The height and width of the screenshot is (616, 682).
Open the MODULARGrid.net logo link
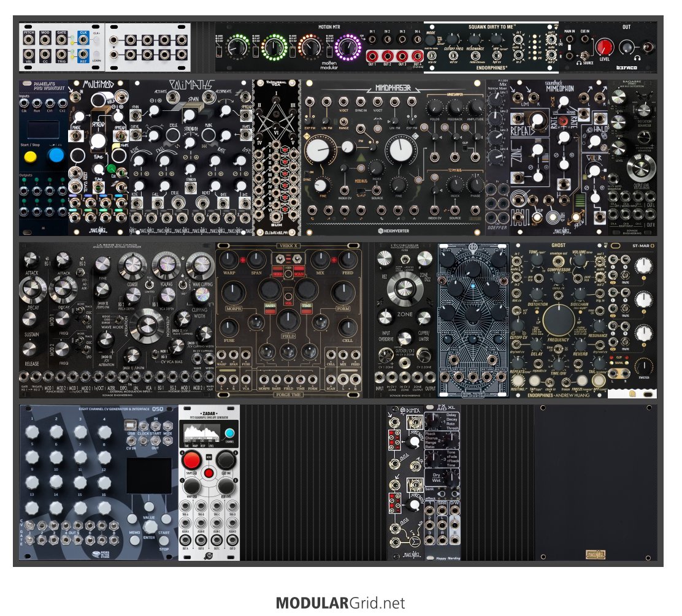click(x=340, y=603)
